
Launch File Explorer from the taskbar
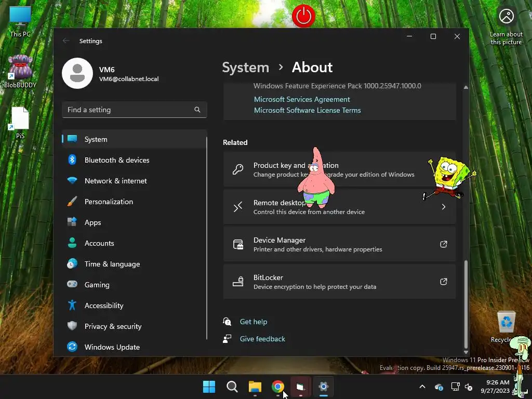255,387
